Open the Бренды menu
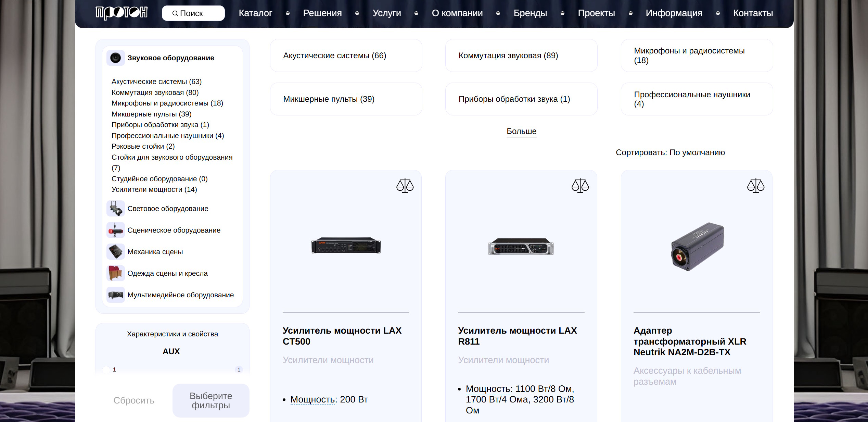 tap(530, 13)
